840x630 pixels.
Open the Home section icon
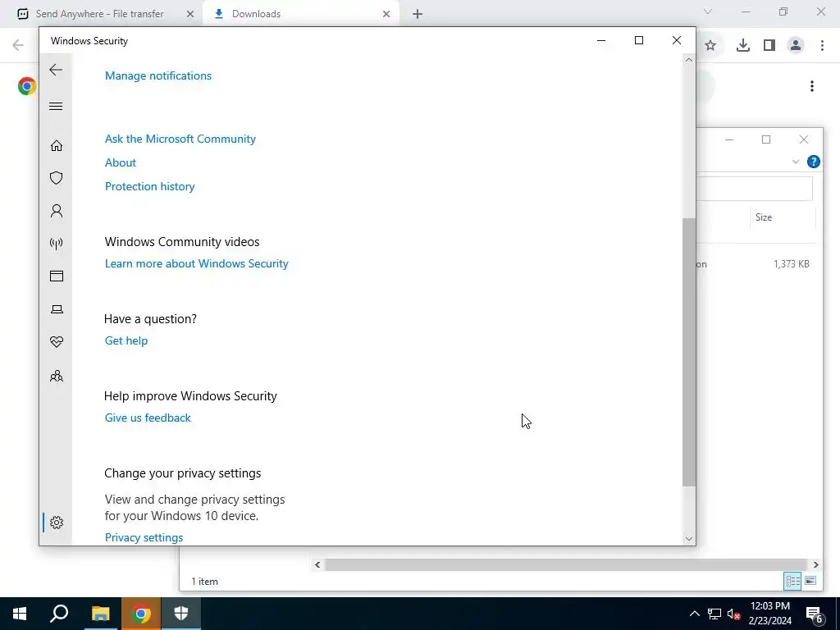[x=57, y=146]
